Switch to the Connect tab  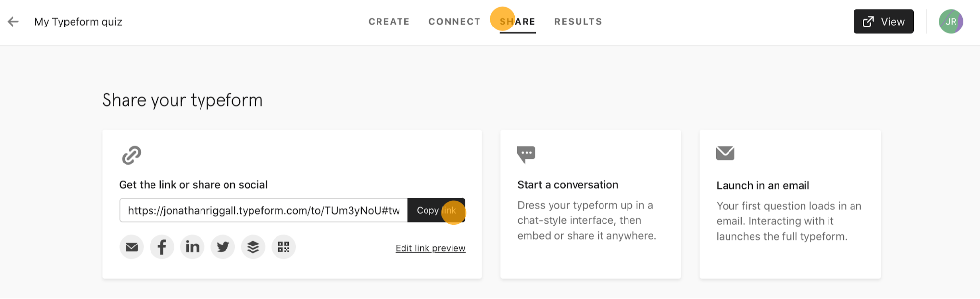click(x=454, y=22)
